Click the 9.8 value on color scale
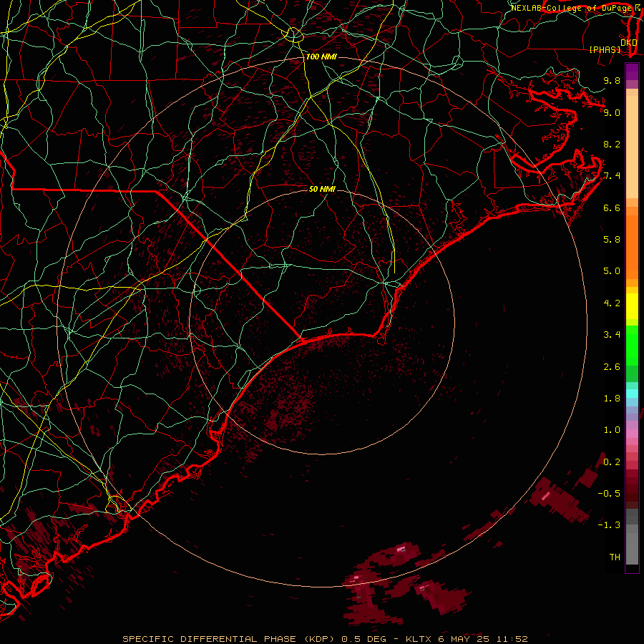The width and height of the screenshot is (644, 644). point(612,81)
